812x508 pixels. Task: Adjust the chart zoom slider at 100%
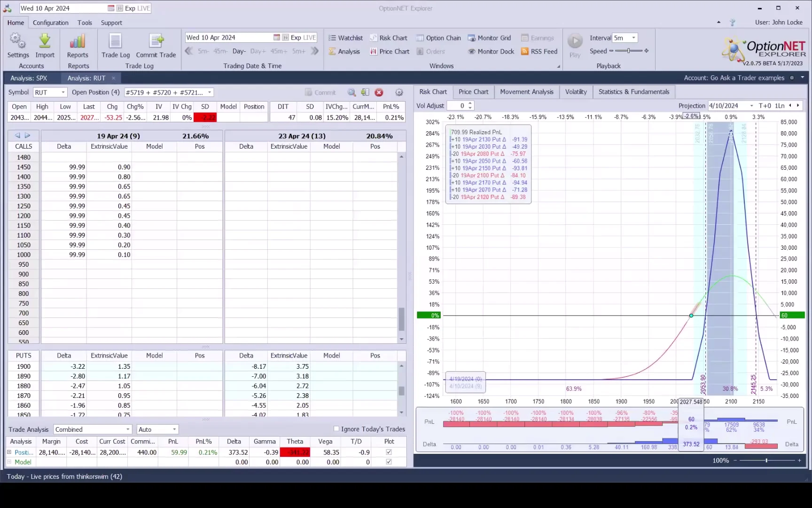767,460
